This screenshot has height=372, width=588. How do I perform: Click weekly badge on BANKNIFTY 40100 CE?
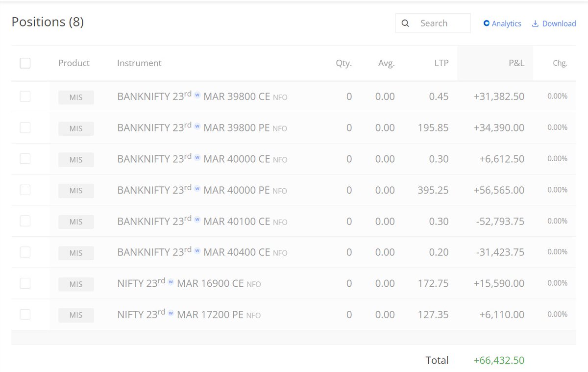(197, 220)
